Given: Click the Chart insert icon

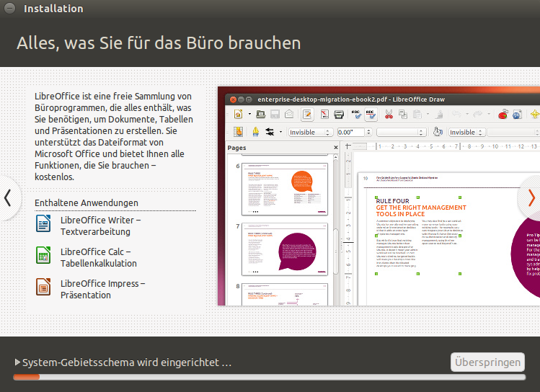Looking at the screenshot, I should pyautogui.click(x=503, y=115).
